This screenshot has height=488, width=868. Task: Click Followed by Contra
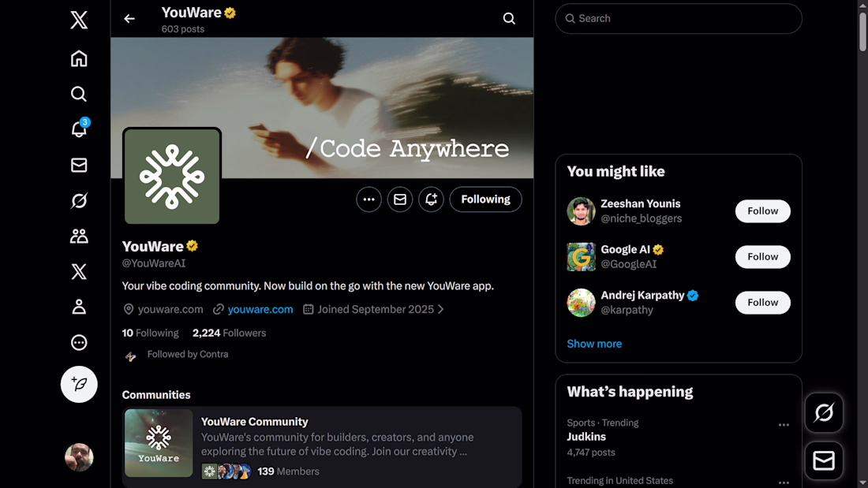coord(188,354)
